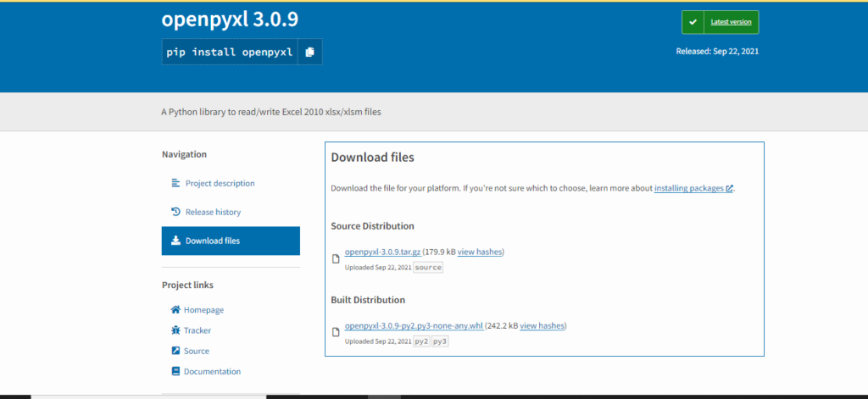868x399 pixels.
Task: Click the book icon beside Documentation
Action: pyautogui.click(x=175, y=371)
